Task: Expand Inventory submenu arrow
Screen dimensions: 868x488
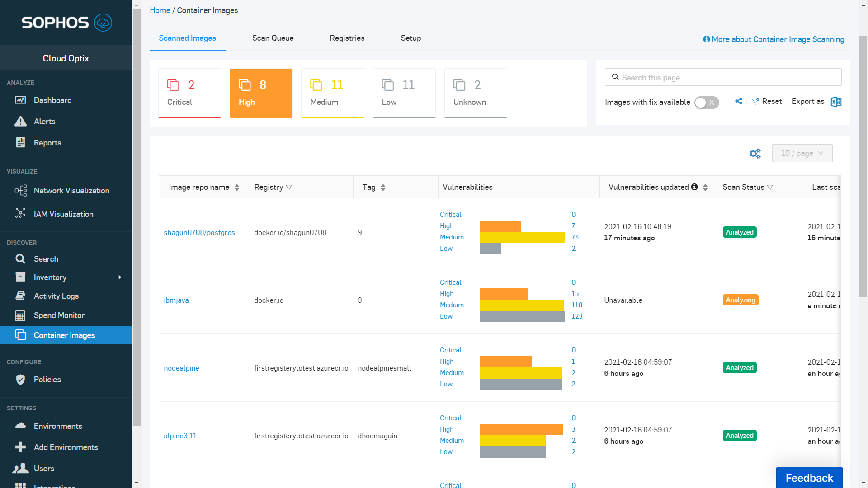Action: (120, 277)
